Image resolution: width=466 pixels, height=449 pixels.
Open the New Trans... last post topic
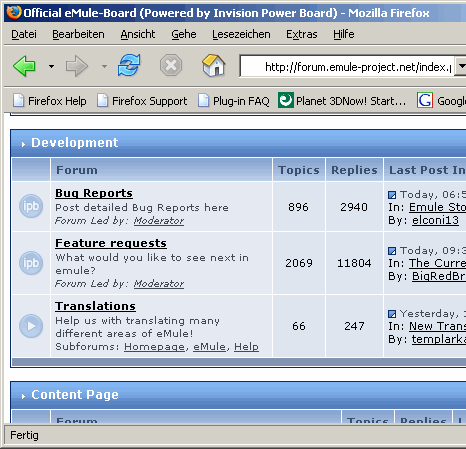pos(437,326)
